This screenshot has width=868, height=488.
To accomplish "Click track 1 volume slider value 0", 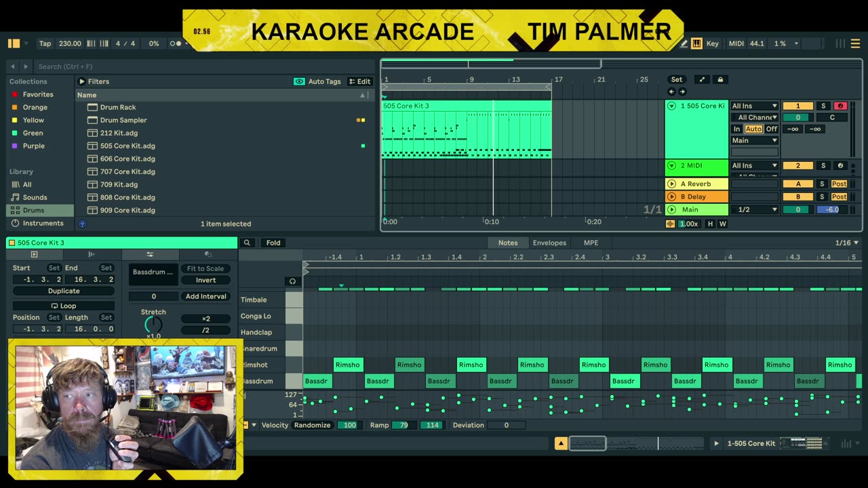I will pos(797,117).
